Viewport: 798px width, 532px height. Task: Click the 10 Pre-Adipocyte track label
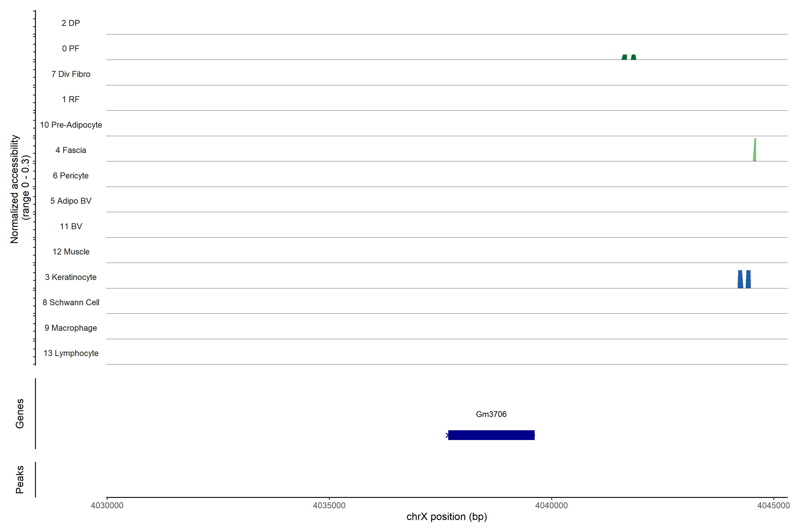pyautogui.click(x=71, y=125)
